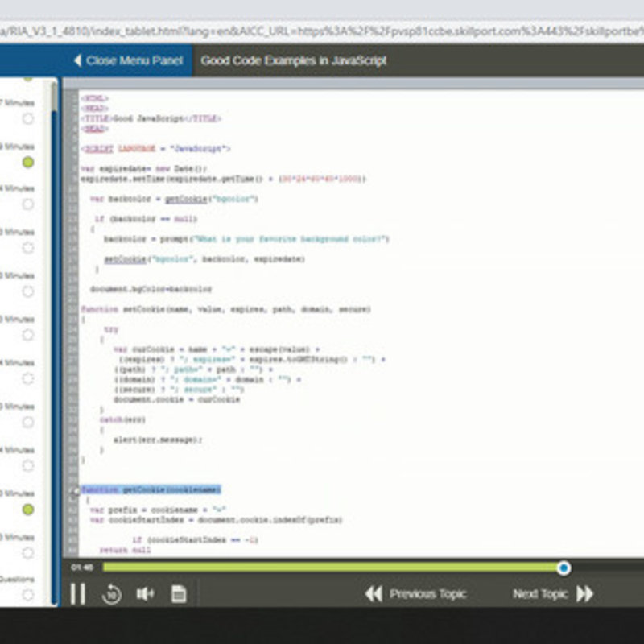Click the function setCookie(name, value...) line

tap(226, 309)
